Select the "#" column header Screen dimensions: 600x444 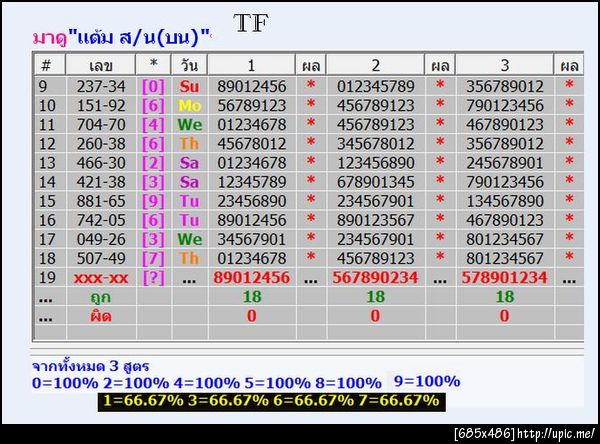[x=46, y=65]
